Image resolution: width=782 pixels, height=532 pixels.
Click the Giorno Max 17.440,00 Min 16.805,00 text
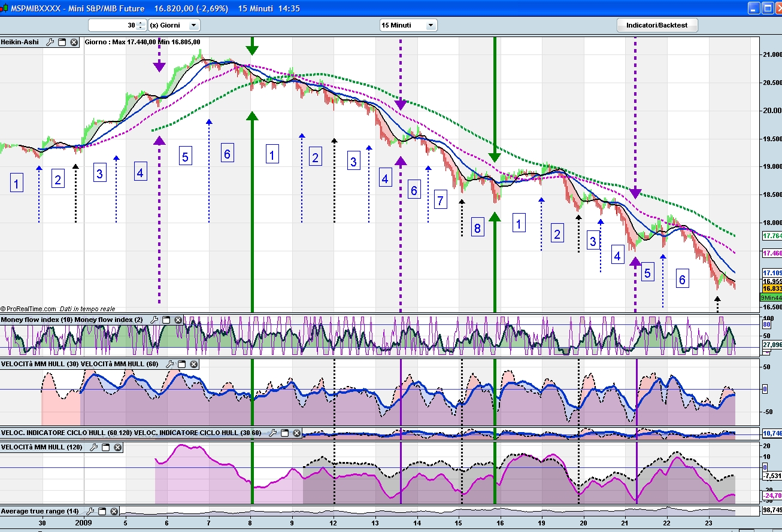pyautogui.click(x=143, y=42)
